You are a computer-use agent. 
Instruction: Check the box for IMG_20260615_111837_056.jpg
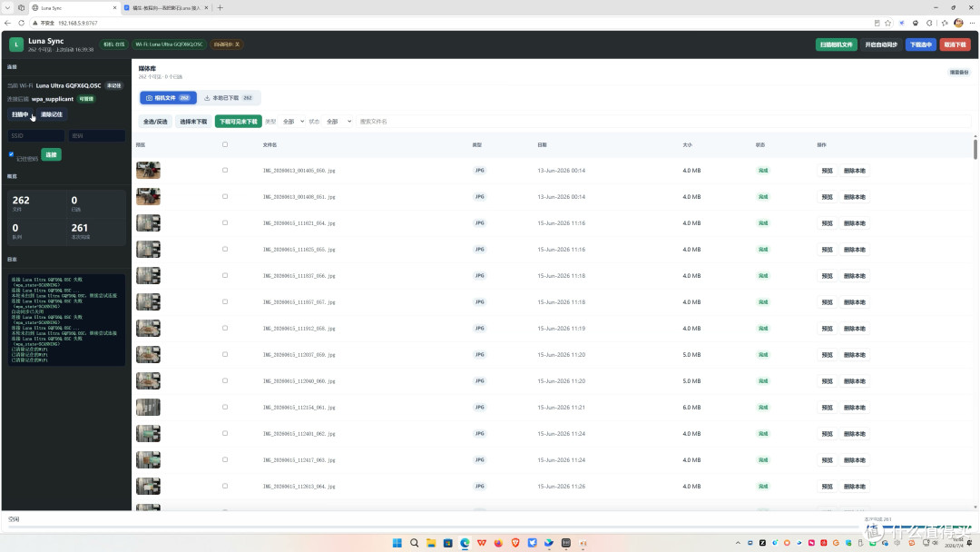(x=225, y=275)
